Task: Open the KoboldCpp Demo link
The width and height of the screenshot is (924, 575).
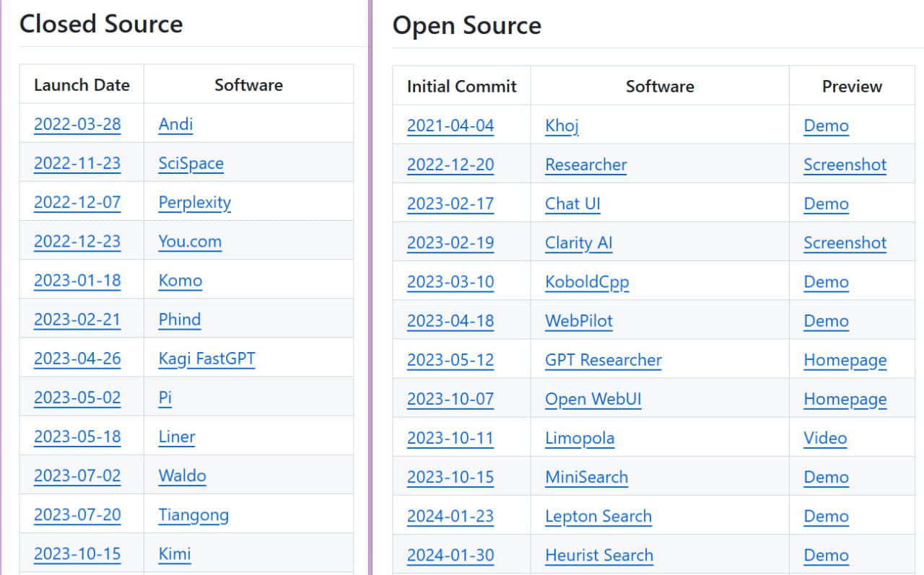Action: coord(826,281)
